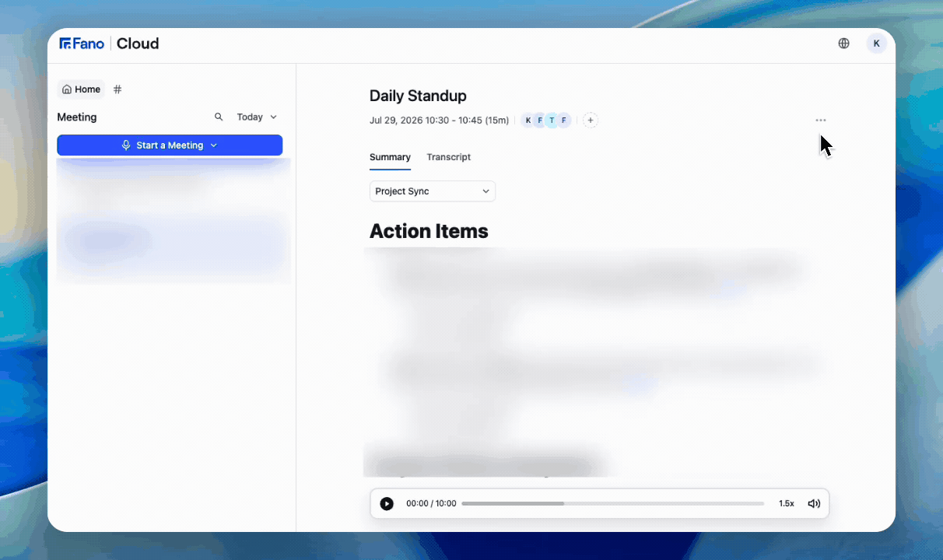Click the Action Items heading
The height and width of the screenshot is (560, 943).
click(x=429, y=231)
